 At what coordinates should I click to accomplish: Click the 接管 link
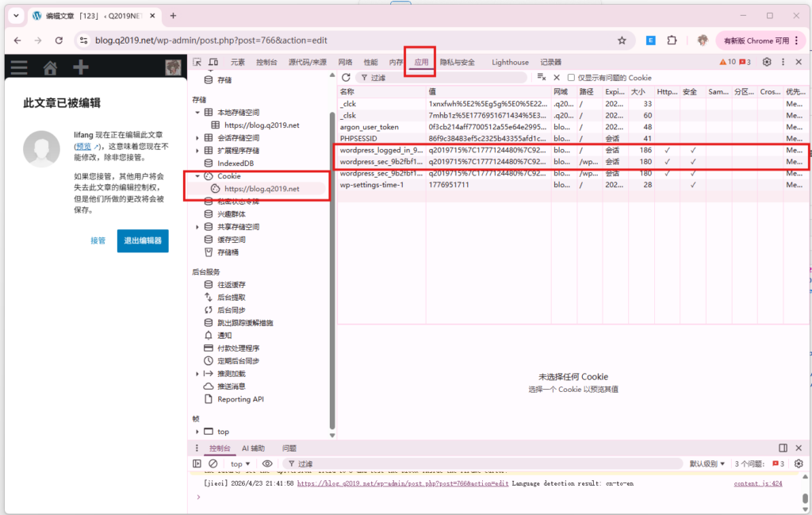point(98,240)
